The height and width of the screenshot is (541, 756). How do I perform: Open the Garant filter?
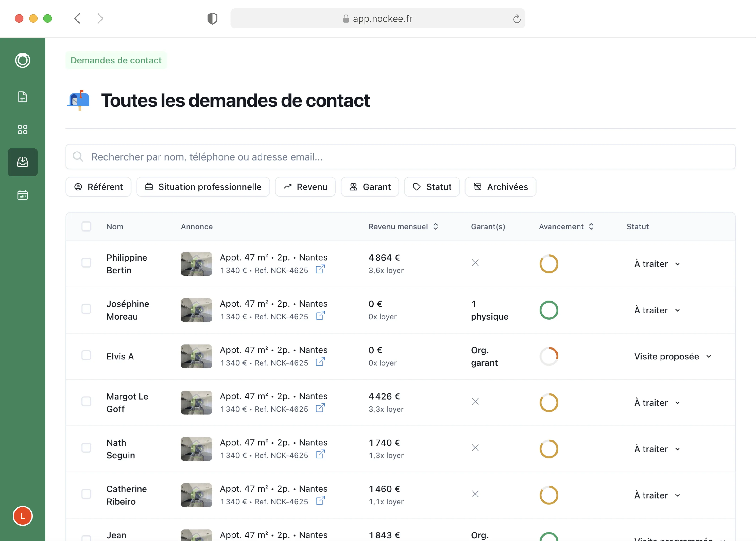[370, 187]
